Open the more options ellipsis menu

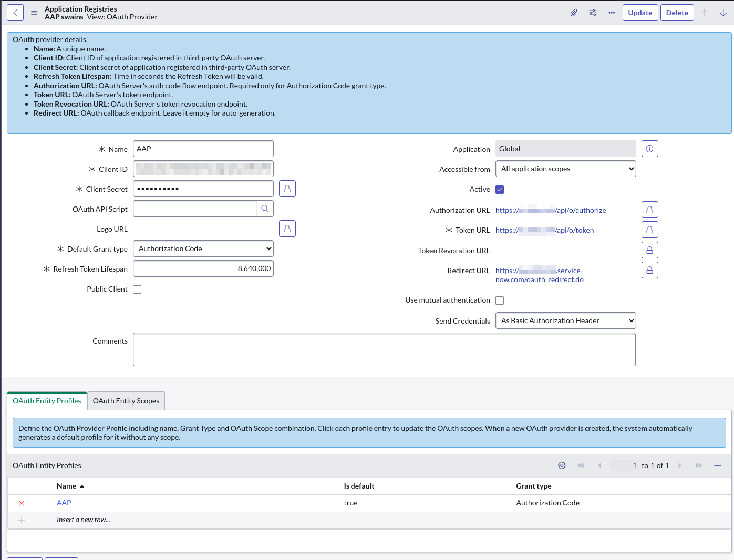pos(612,13)
